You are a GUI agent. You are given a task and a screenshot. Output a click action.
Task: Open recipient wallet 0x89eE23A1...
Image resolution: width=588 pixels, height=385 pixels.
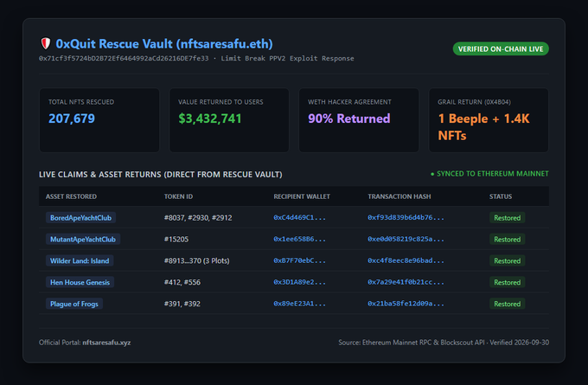(300, 304)
